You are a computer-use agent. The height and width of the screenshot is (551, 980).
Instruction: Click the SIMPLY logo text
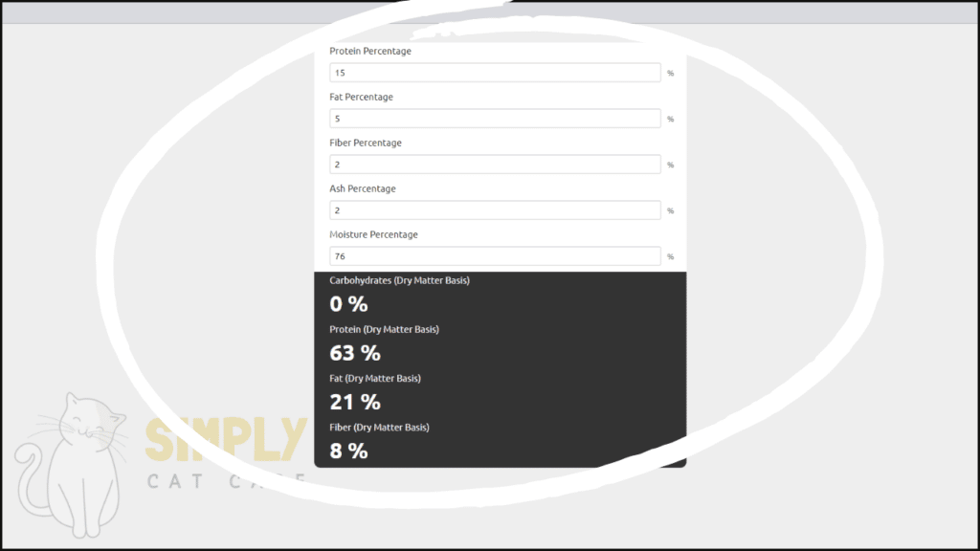226,440
